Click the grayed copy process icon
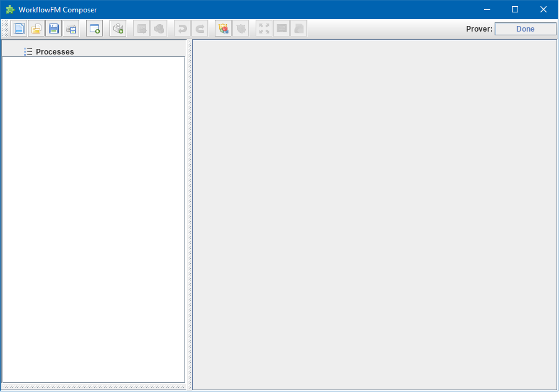 [141, 28]
